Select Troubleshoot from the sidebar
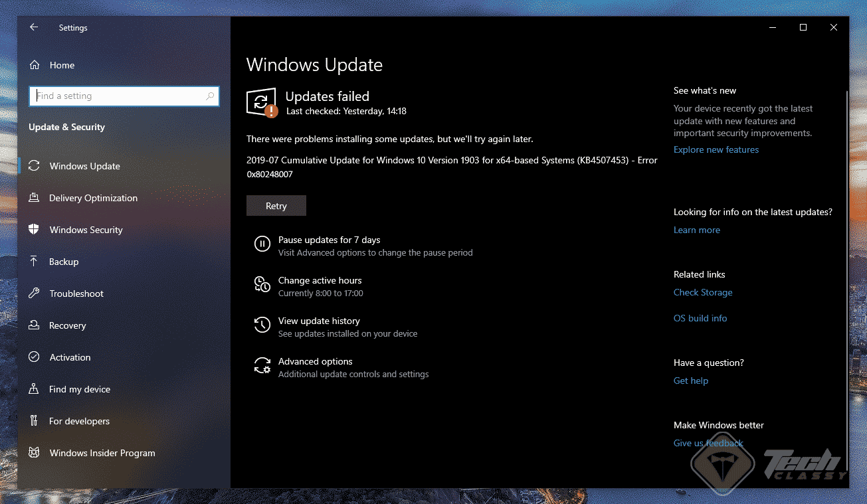 pyautogui.click(x=76, y=294)
